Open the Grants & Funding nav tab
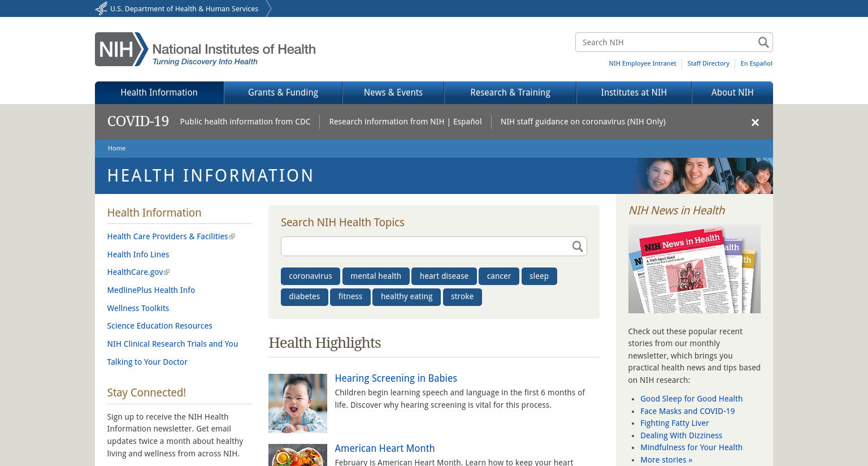The height and width of the screenshot is (466, 868). point(283,93)
